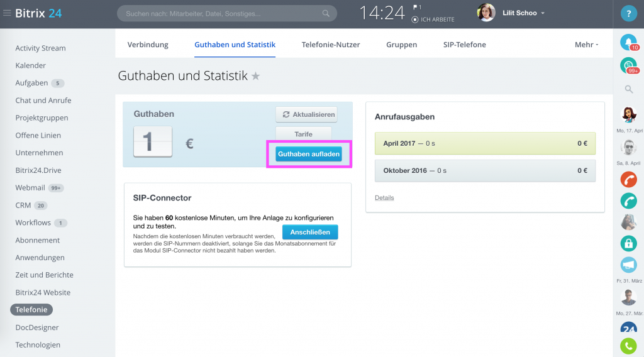Open Bitrix24.Drive in left menu
The height and width of the screenshot is (357, 644).
(x=38, y=170)
